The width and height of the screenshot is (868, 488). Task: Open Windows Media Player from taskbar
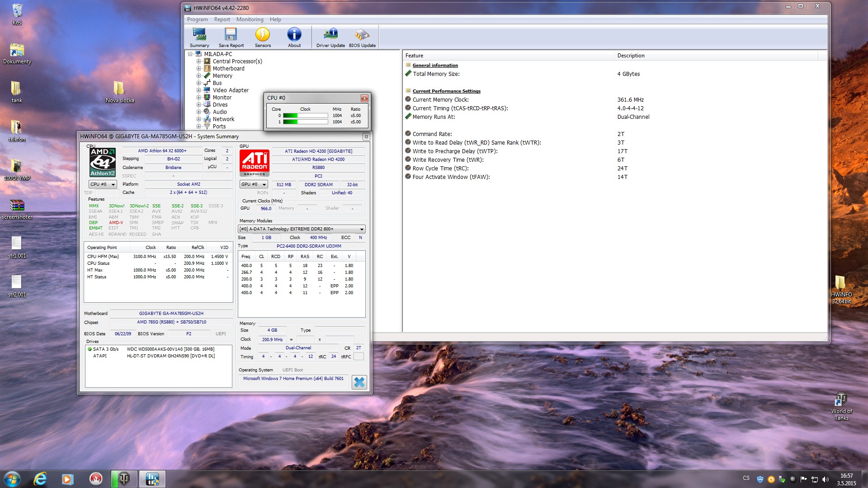tap(68, 479)
